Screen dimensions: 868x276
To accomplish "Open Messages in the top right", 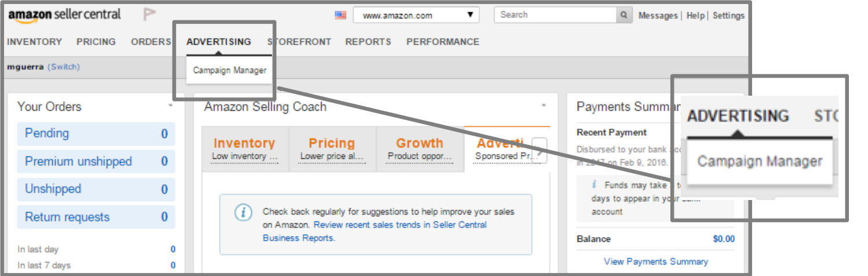I will [658, 16].
